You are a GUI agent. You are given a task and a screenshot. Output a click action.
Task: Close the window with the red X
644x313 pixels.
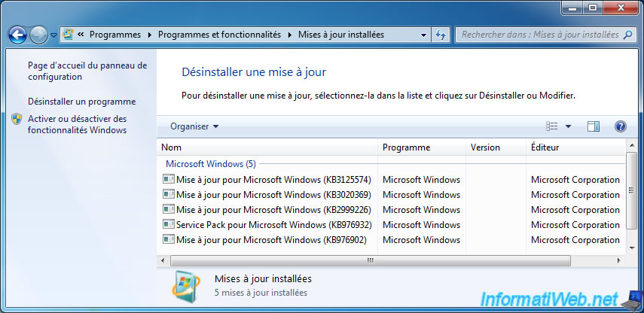[621, 8]
